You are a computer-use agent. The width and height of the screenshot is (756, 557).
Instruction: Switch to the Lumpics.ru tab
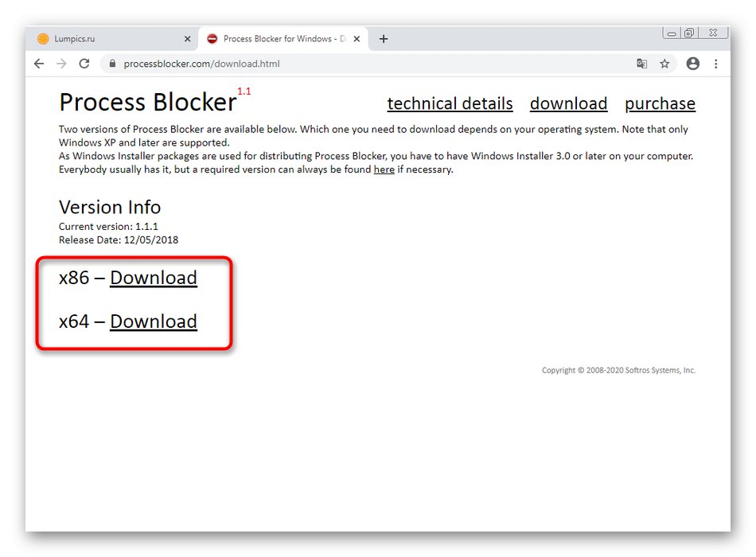tap(112, 38)
